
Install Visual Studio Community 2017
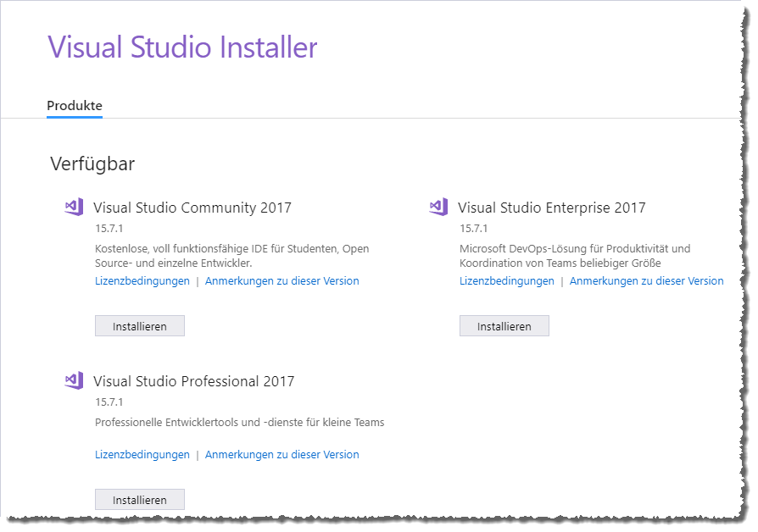[139, 325]
